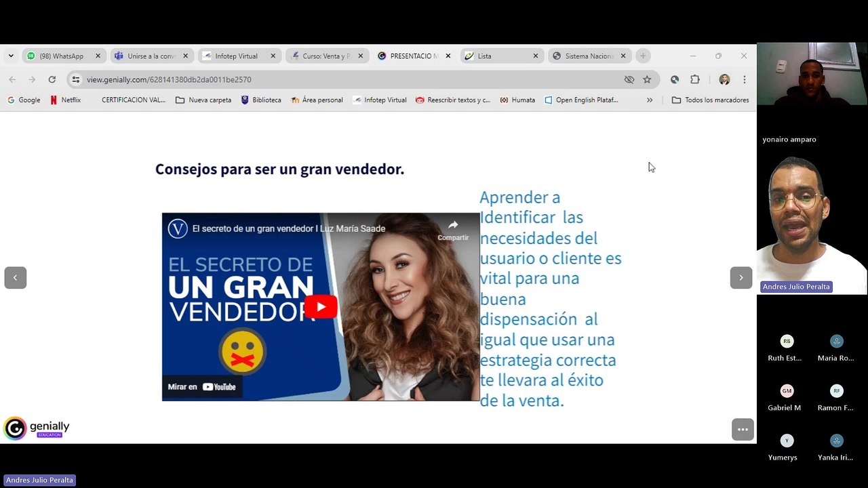Open the Humata bookmark
Viewport: 868px width, 488px height.
517,100
